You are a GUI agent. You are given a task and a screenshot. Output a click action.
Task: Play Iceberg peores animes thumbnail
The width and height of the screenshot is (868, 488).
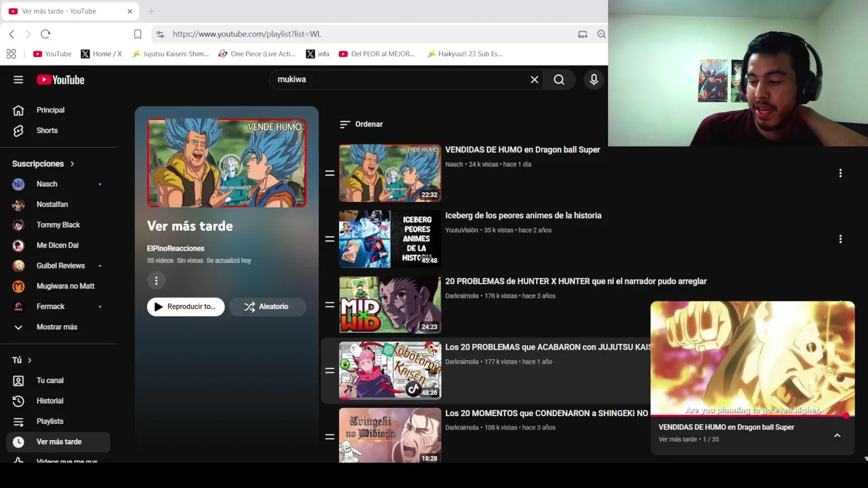pos(390,239)
